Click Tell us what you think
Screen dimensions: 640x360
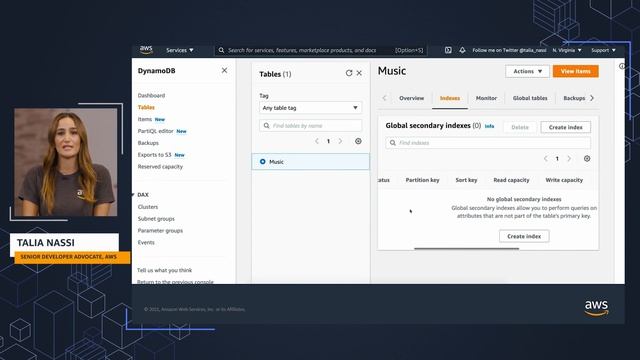pos(164,270)
